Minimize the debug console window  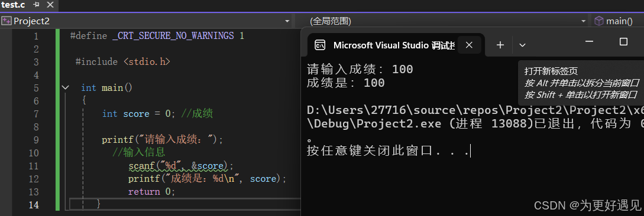(x=589, y=41)
